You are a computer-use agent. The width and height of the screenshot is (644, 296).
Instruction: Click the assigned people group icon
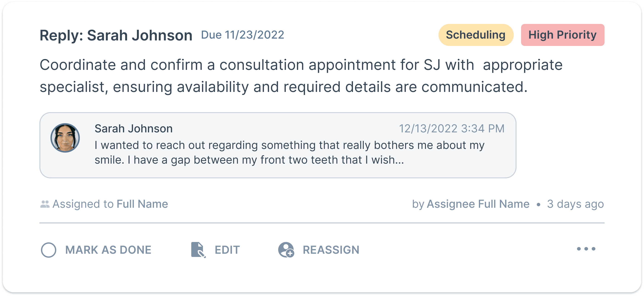click(x=45, y=204)
